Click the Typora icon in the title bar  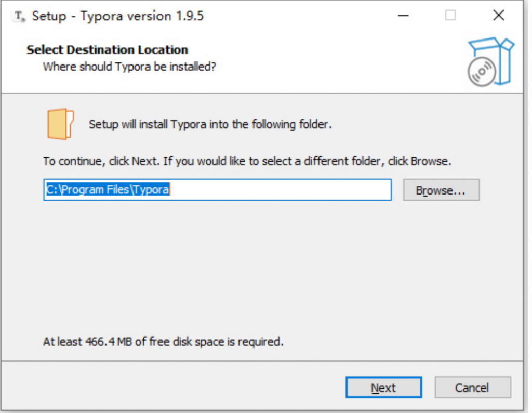[19, 16]
